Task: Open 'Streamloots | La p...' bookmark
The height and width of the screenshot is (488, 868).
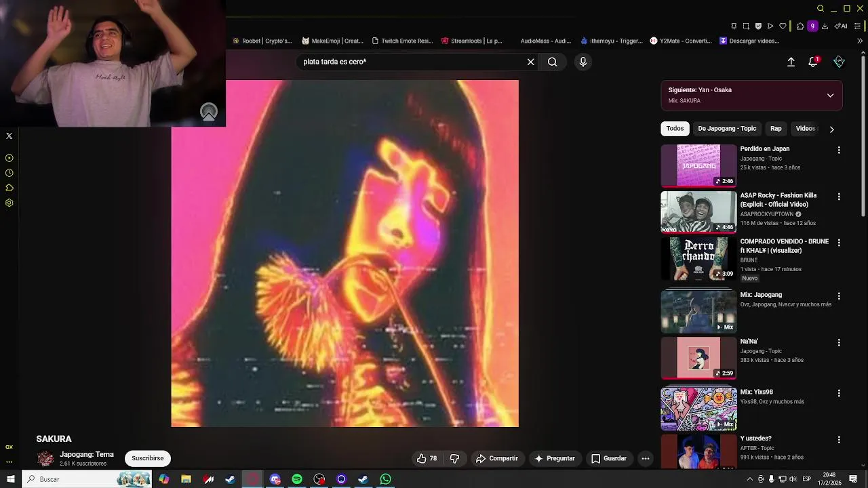Action: click(x=471, y=41)
